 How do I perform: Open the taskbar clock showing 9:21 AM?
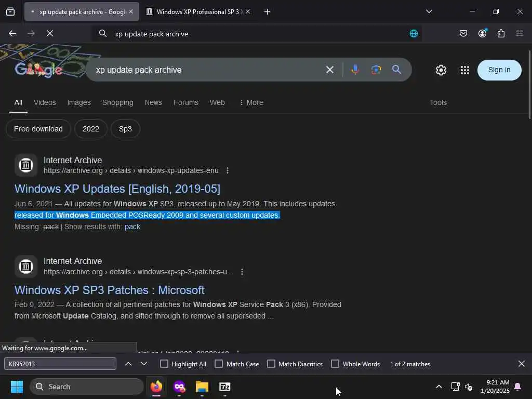click(495, 387)
